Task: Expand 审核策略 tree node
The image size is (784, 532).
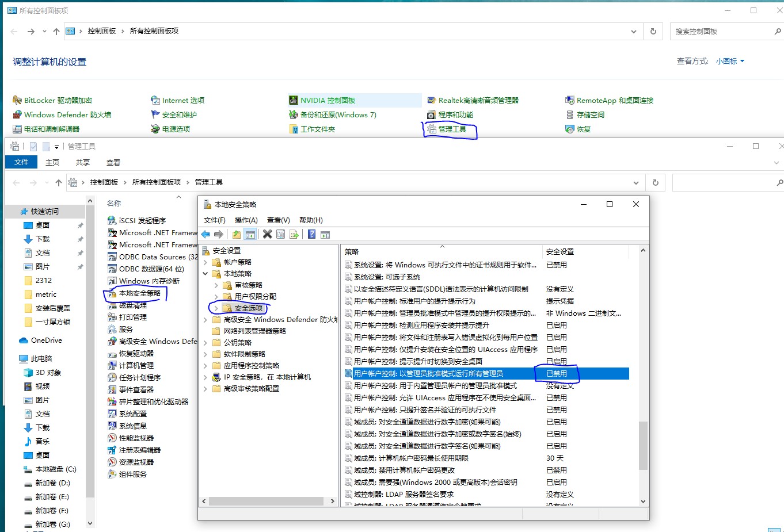Action: [x=216, y=285]
